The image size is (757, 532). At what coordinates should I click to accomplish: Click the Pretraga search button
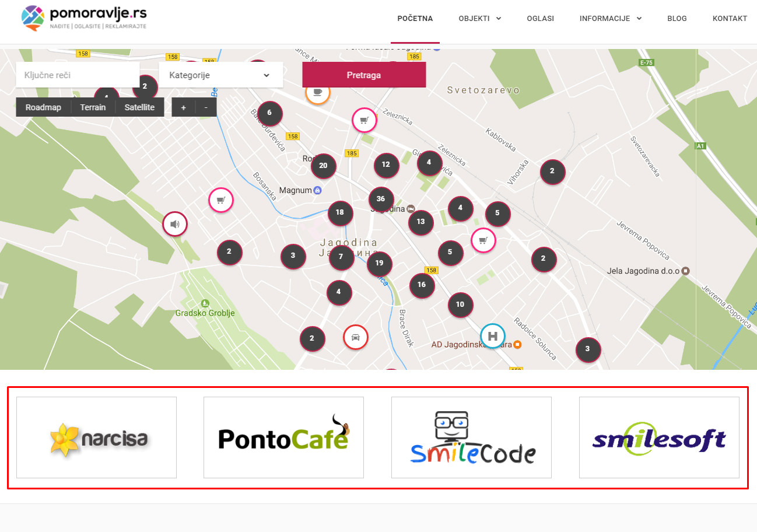(x=364, y=75)
